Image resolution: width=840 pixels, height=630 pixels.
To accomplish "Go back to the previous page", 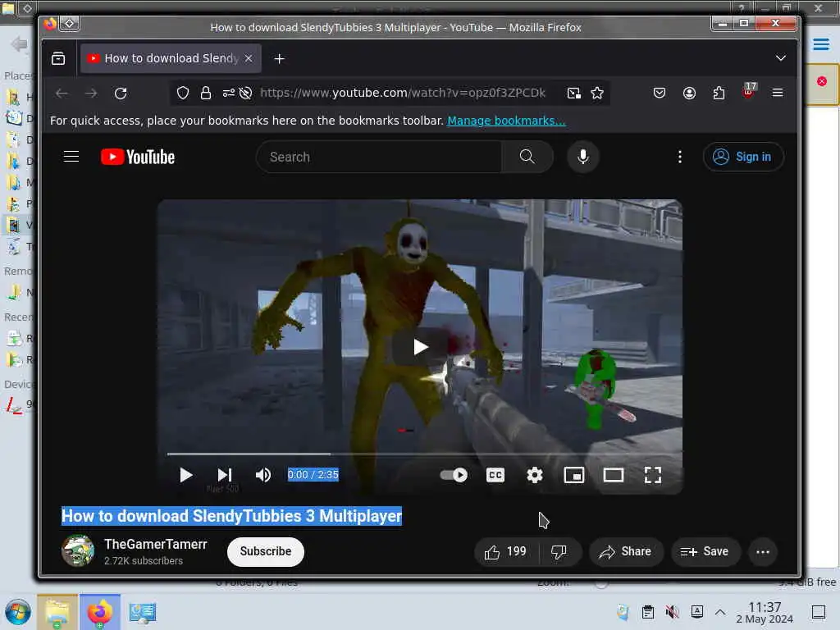I will point(62,94).
